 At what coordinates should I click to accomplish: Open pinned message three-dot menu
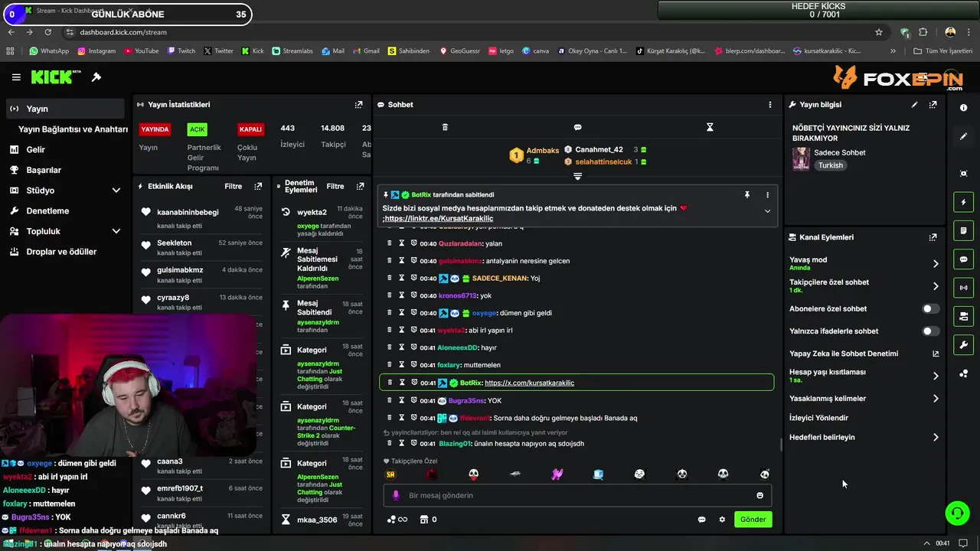767,195
